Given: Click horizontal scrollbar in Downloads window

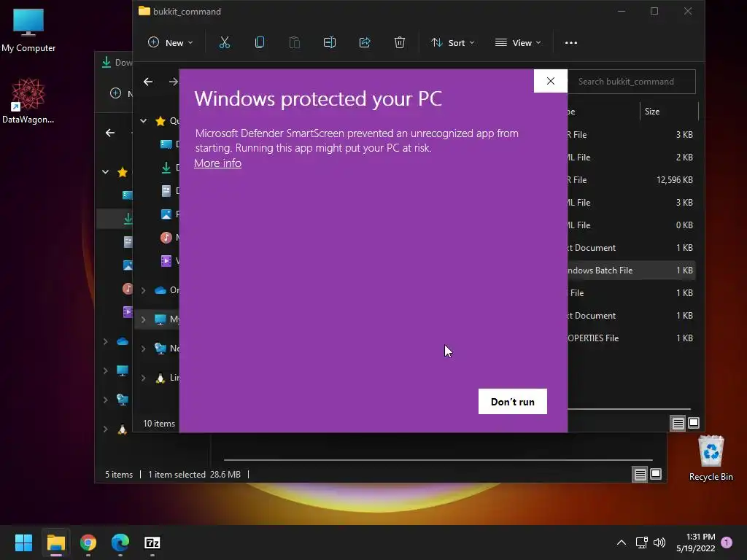Looking at the screenshot, I should pos(438,460).
